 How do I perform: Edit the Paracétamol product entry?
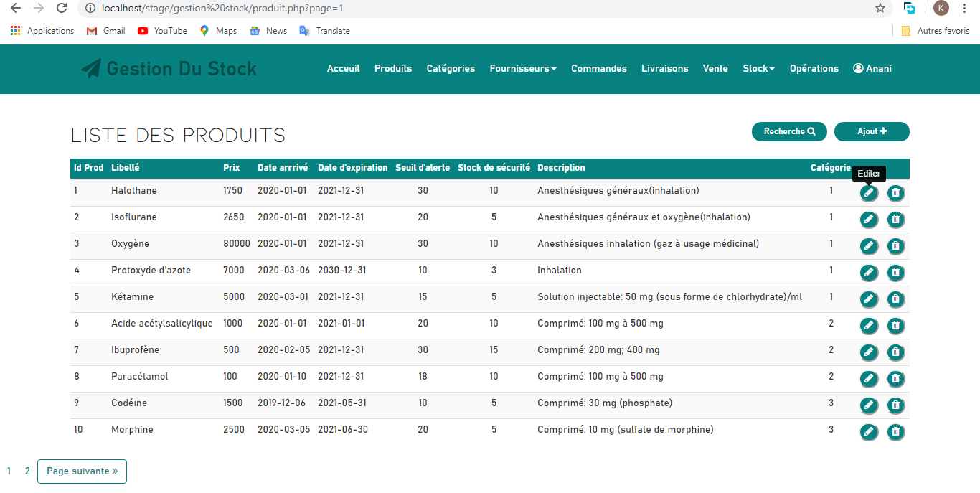pos(869,378)
